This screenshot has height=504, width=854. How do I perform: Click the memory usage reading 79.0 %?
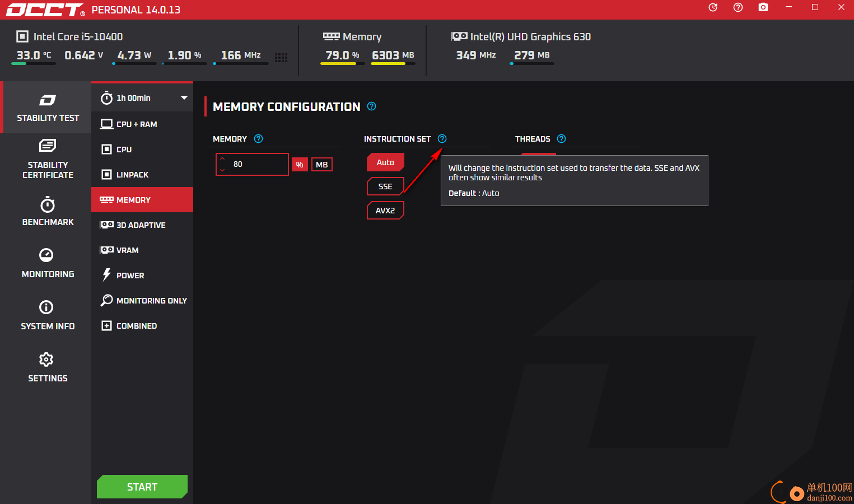(x=342, y=55)
